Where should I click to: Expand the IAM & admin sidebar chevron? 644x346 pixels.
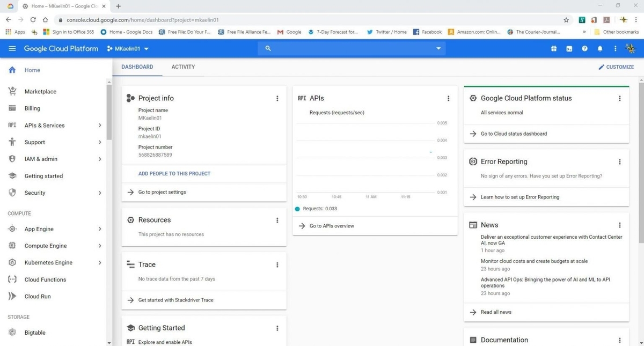pos(99,159)
